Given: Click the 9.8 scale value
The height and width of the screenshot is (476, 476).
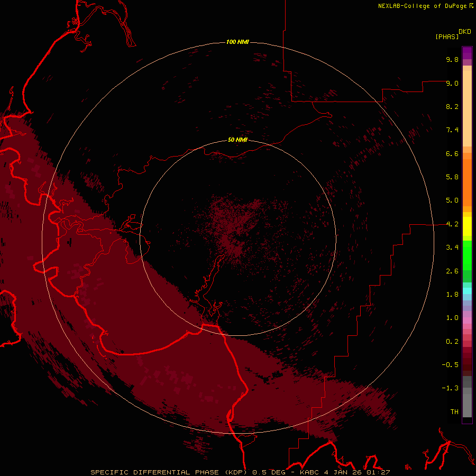Looking at the screenshot, I should [452, 59].
